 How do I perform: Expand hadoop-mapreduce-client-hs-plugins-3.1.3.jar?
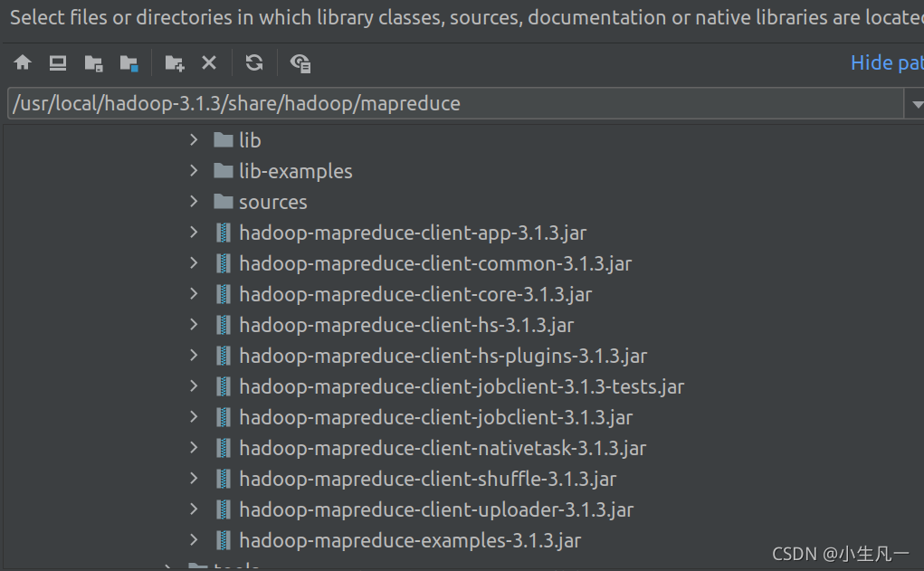[194, 356]
